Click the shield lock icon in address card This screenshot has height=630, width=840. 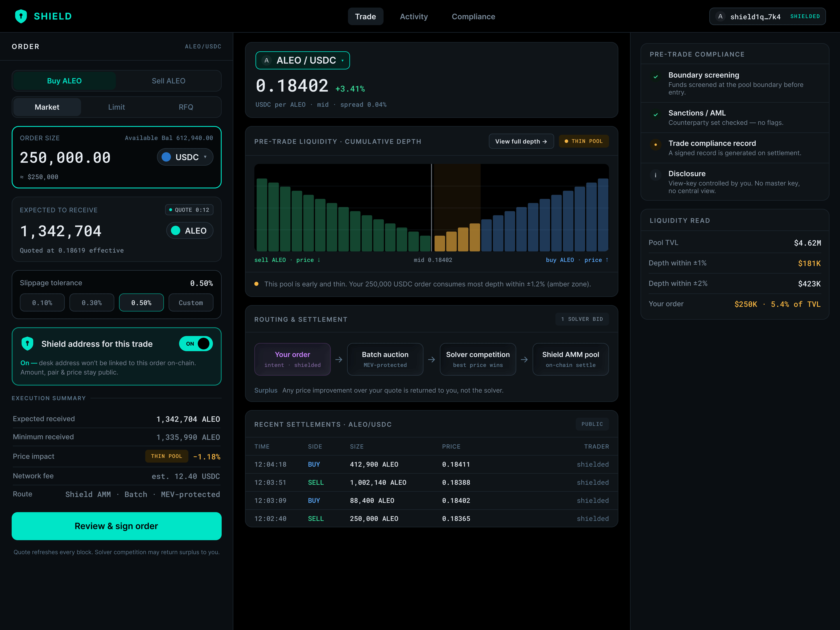(x=27, y=344)
